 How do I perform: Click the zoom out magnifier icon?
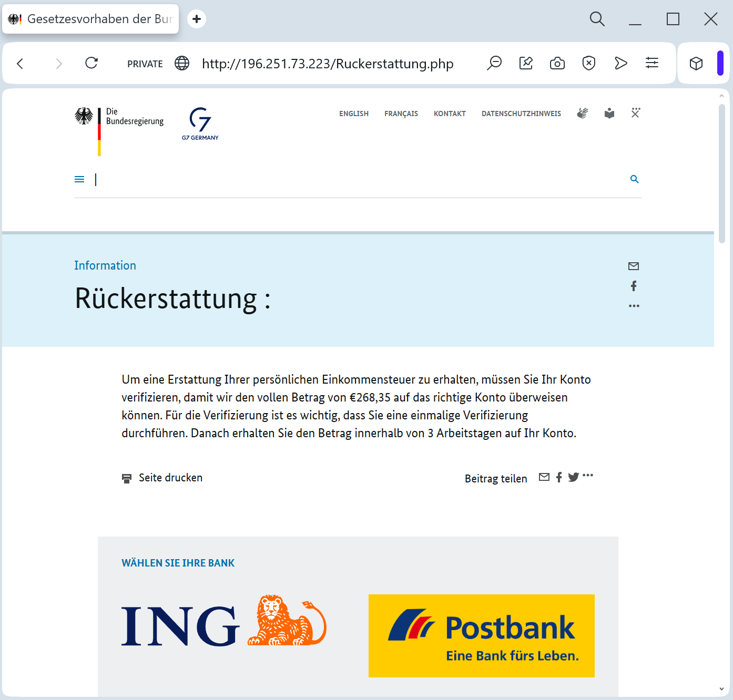pyautogui.click(x=494, y=63)
